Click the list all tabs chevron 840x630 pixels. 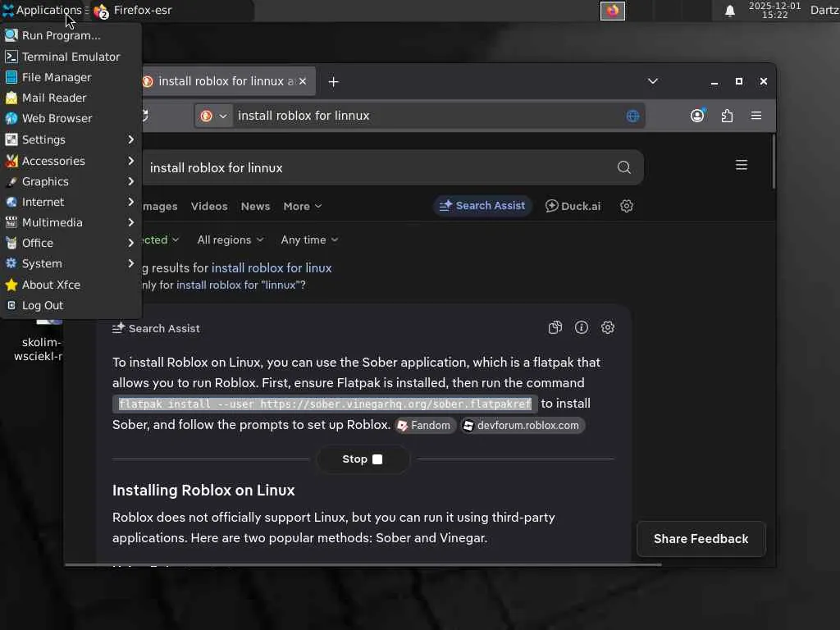(x=652, y=81)
